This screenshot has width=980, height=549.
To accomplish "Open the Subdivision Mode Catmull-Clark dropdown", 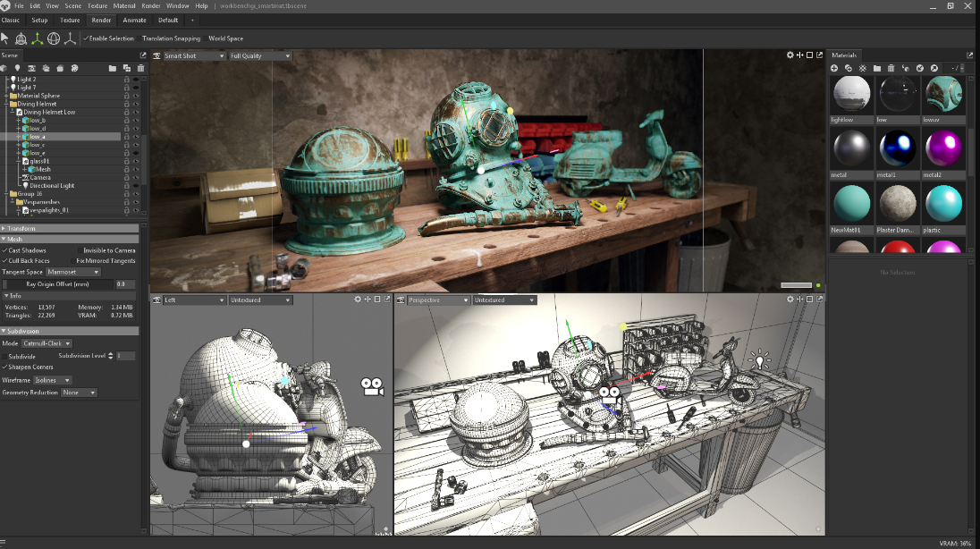I will [x=46, y=343].
